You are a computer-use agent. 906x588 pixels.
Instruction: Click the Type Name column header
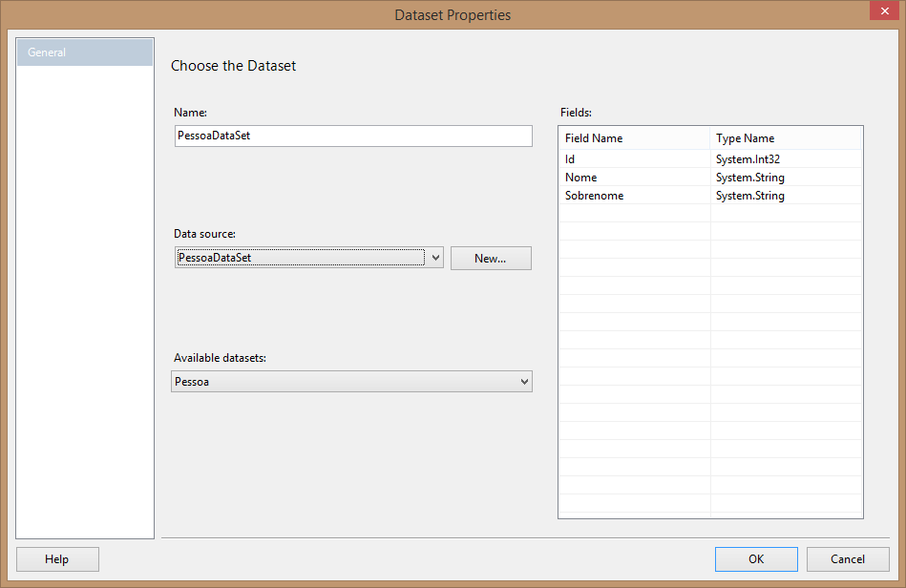click(785, 138)
